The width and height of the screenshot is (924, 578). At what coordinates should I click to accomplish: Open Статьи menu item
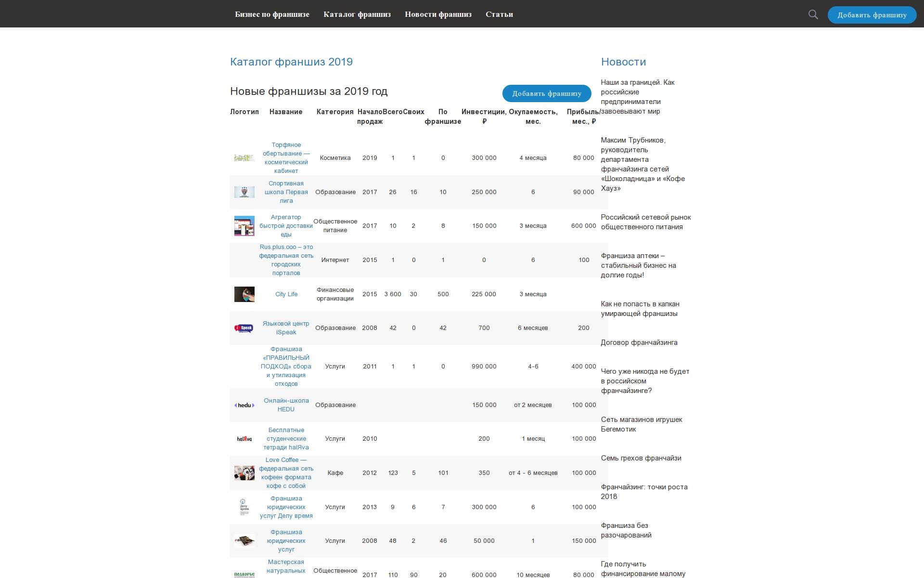click(499, 14)
